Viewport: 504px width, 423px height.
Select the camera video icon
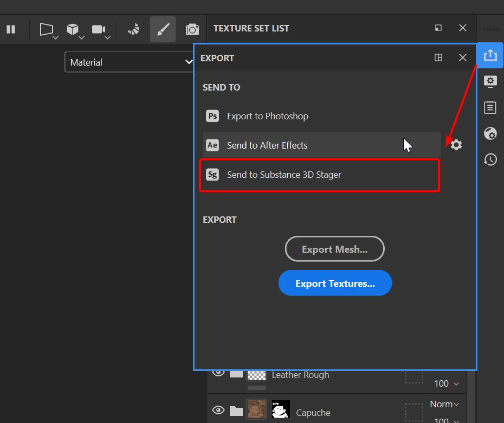(x=98, y=29)
